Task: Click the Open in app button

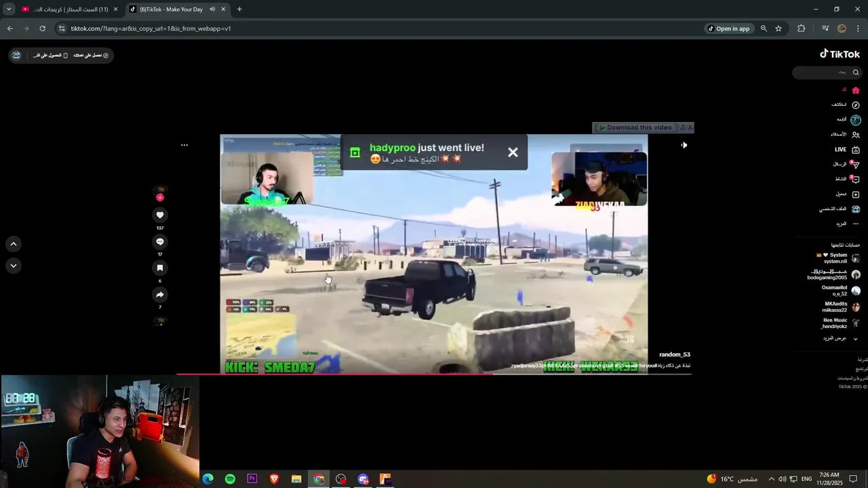Action: click(729, 28)
